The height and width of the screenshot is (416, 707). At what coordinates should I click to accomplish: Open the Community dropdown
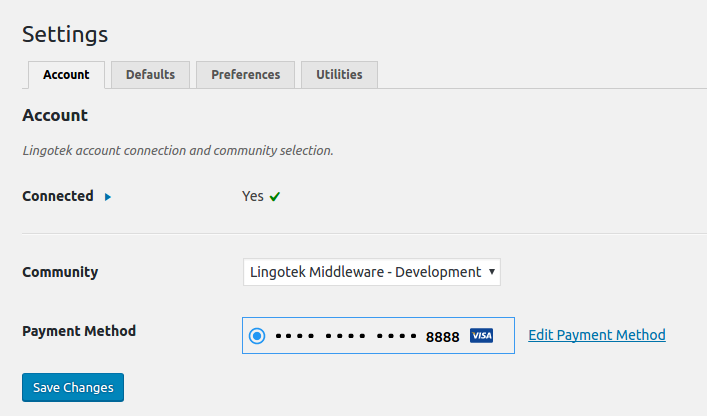[371, 272]
